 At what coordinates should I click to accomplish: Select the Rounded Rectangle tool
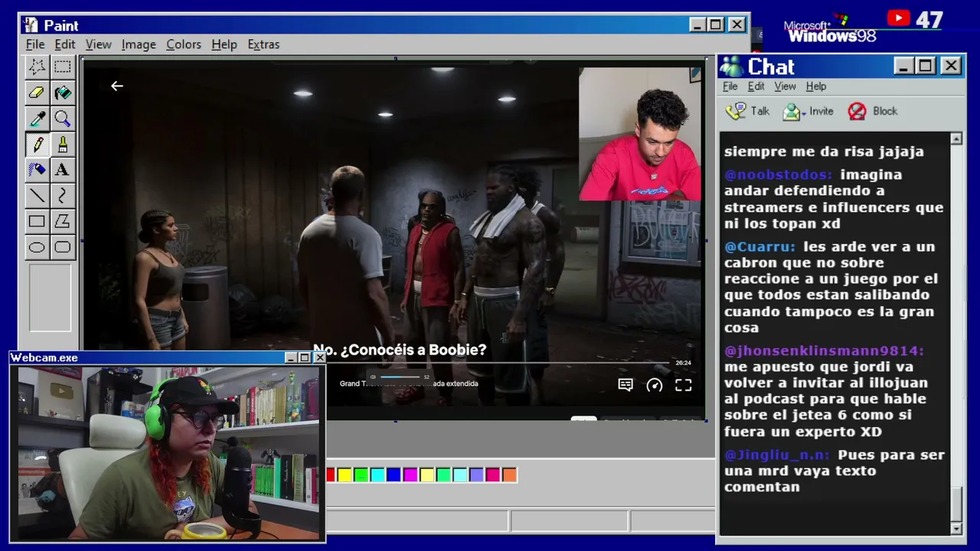coord(63,247)
